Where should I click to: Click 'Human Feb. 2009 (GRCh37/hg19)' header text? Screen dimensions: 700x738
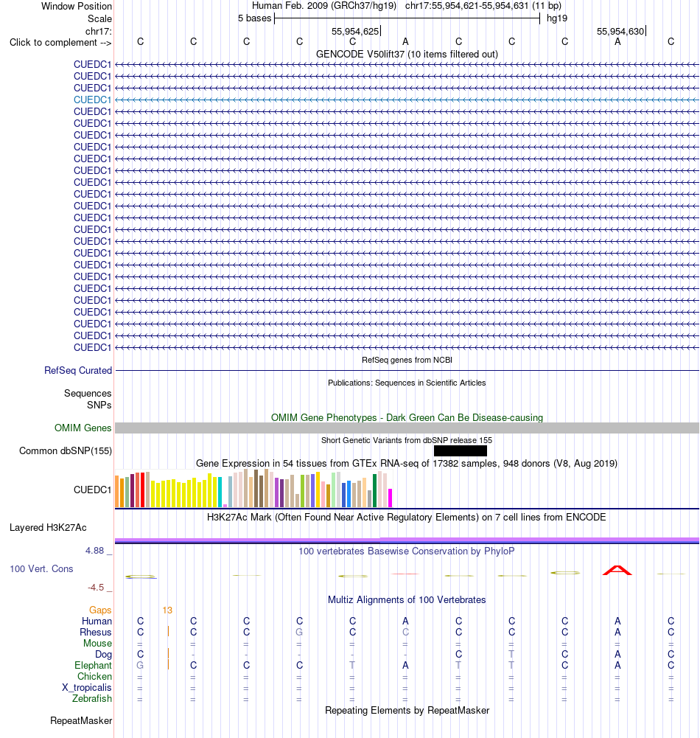coord(324,6)
